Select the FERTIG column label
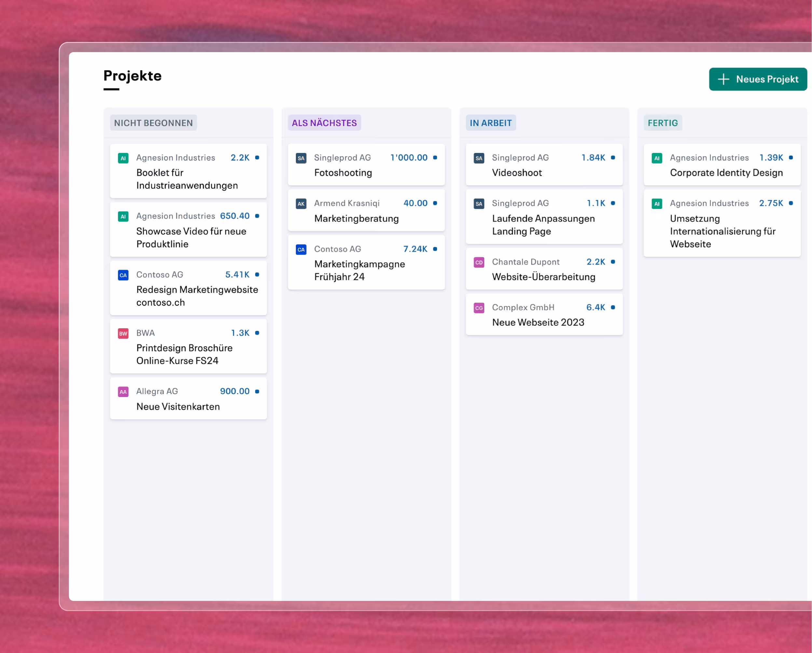The width and height of the screenshot is (812, 653). 663,123
